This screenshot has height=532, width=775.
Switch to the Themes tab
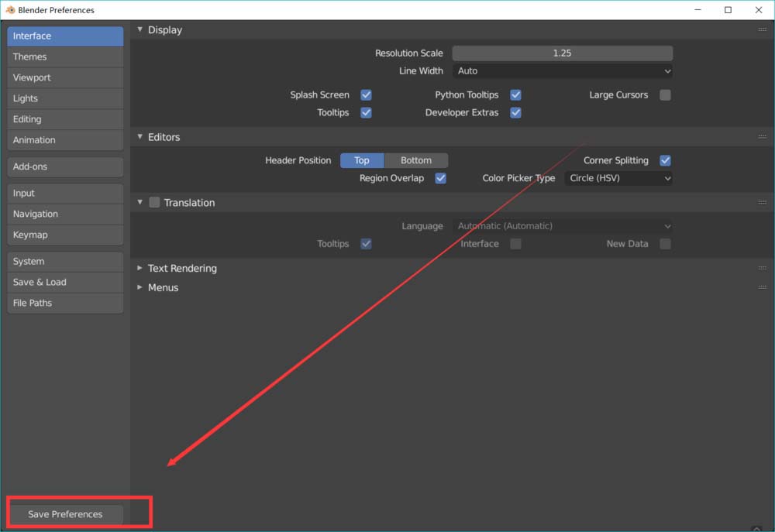point(65,57)
